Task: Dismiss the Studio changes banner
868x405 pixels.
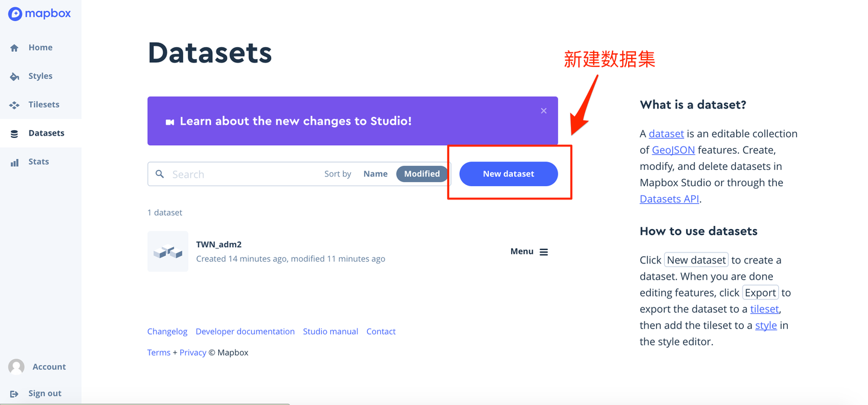Action: coord(543,110)
